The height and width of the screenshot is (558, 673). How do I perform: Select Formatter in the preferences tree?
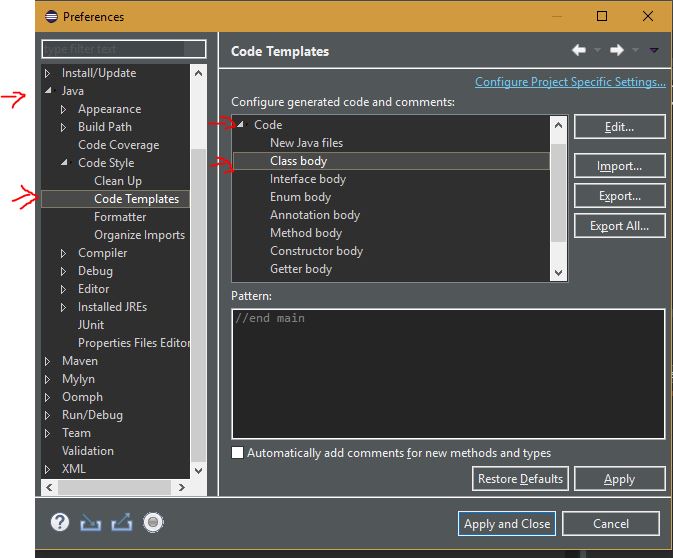(120, 217)
